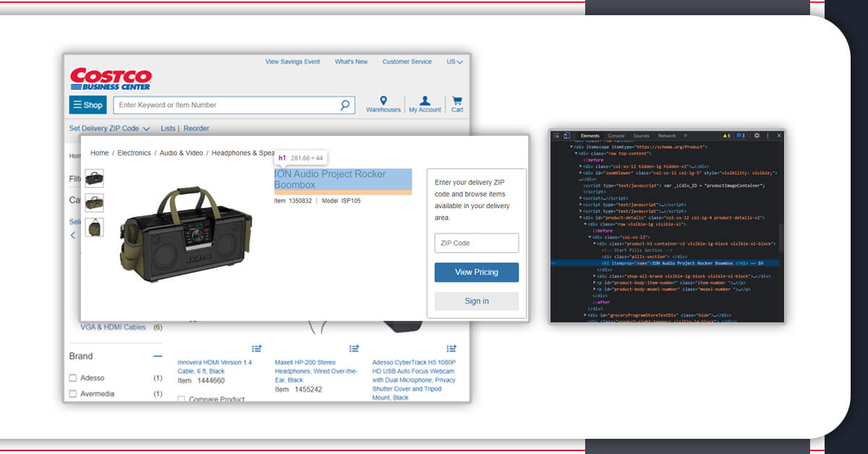The image size is (868, 454).
Task: Select the third boombox thumbnail
Action: tap(94, 227)
